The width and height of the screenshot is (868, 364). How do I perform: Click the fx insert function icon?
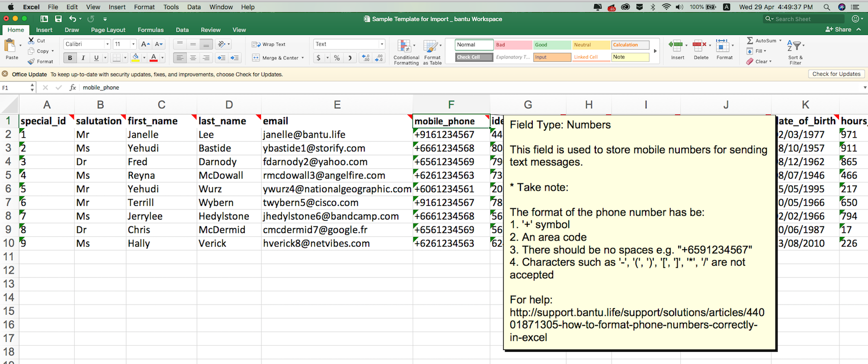tap(73, 87)
